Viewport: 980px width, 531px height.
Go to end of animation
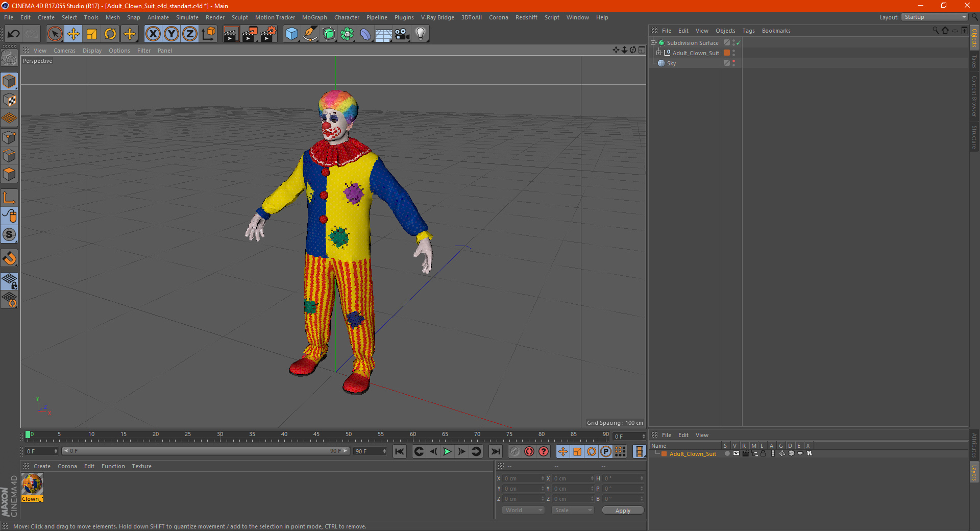click(495, 451)
